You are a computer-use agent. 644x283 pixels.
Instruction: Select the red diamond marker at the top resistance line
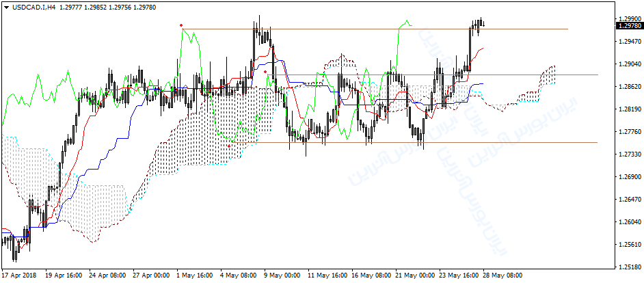(x=181, y=25)
